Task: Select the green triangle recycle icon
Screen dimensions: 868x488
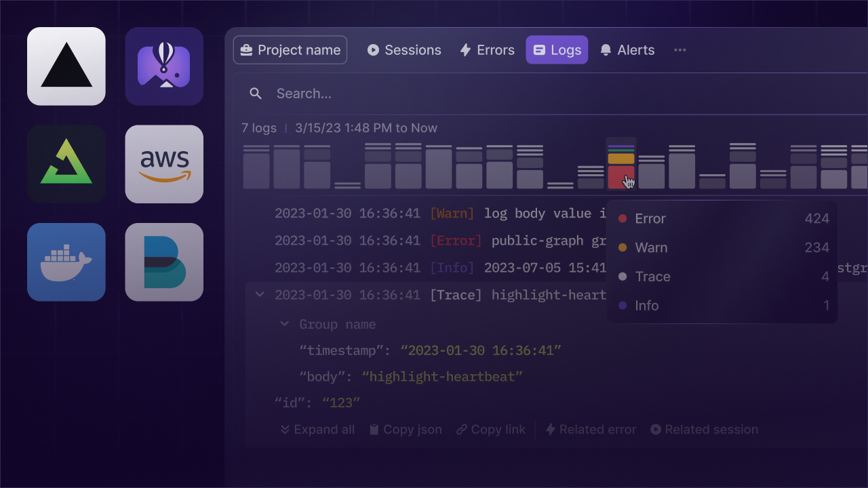Action: 66,164
